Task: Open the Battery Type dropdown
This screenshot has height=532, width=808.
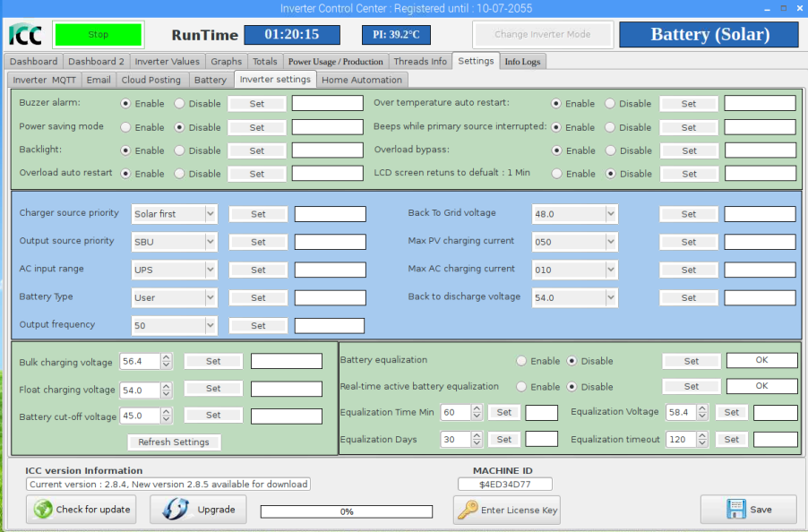Action: pos(211,297)
